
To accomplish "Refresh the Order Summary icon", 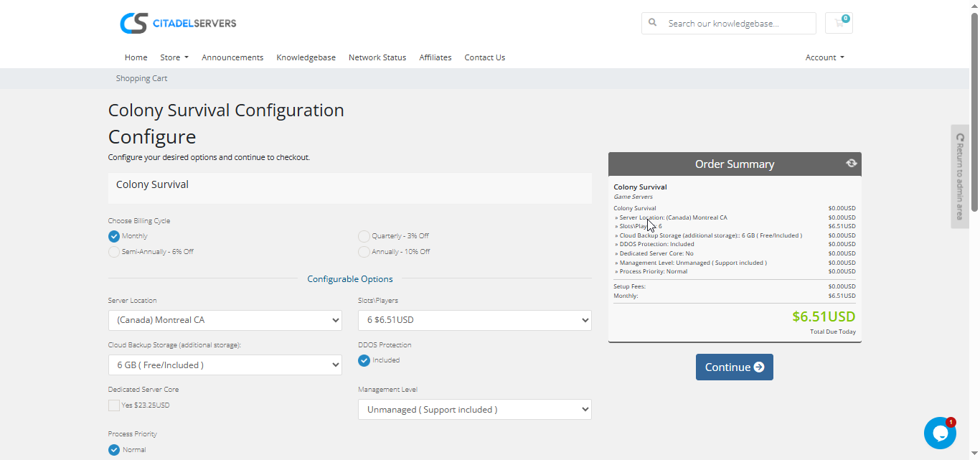I will coord(851,164).
